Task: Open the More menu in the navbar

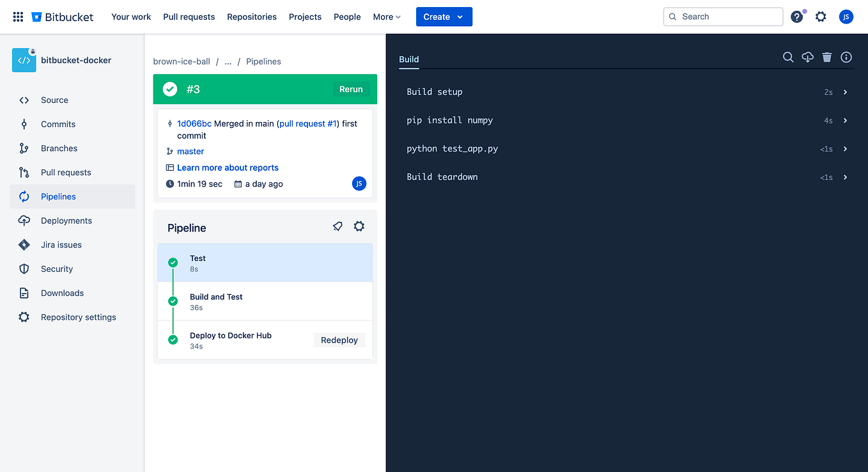Action: [x=386, y=17]
